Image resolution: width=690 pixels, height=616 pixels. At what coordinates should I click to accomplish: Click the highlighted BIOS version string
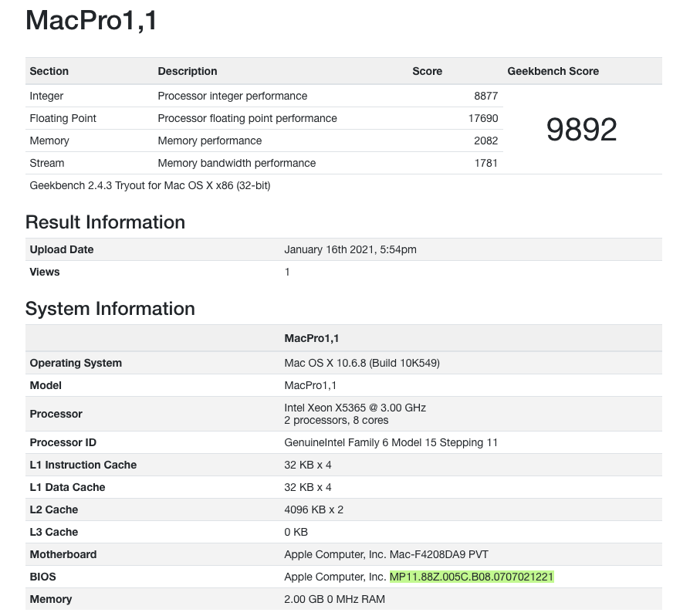click(x=472, y=577)
